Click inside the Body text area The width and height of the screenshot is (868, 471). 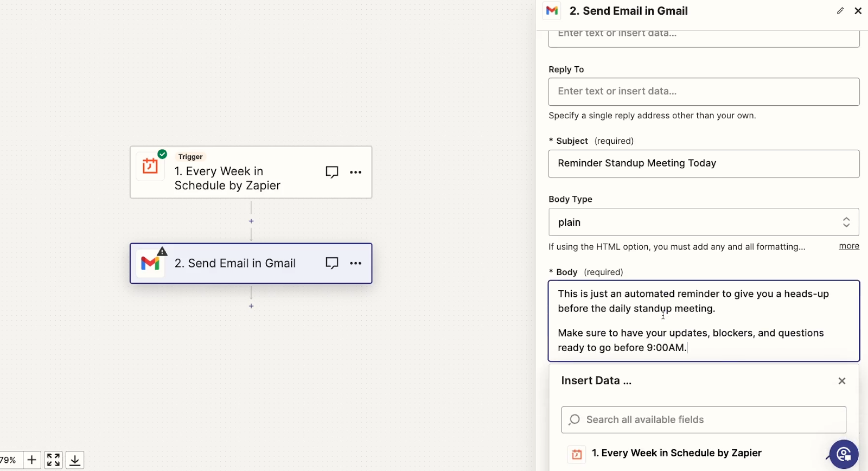point(704,321)
